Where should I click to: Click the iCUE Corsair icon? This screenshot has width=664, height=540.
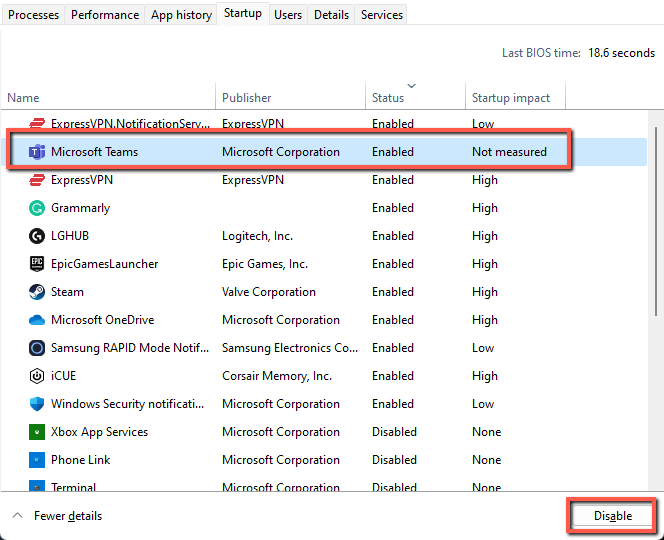tap(37, 376)
